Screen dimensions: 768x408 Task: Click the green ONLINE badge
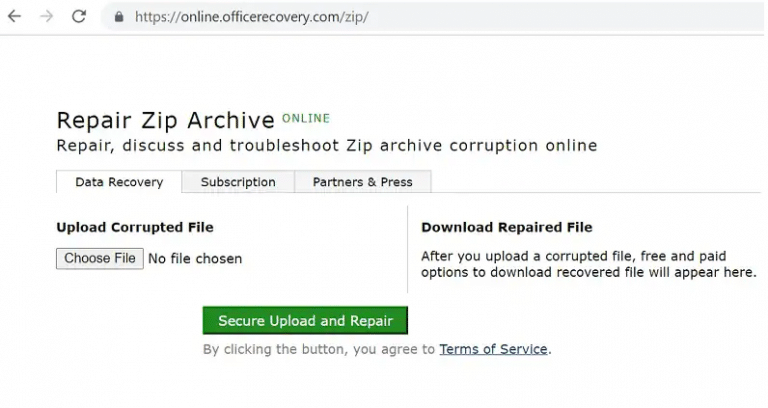click(305, 118)
